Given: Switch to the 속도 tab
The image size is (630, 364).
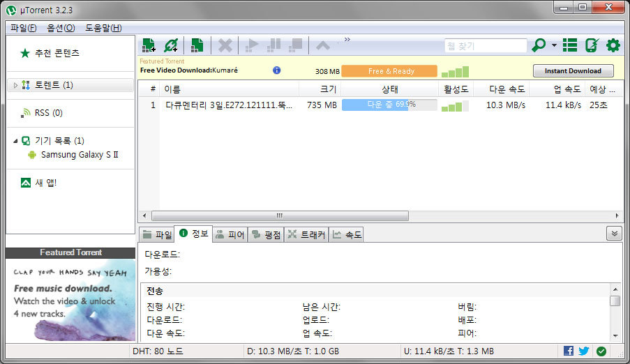Looking at the screenshot, I should click(346, 234).
